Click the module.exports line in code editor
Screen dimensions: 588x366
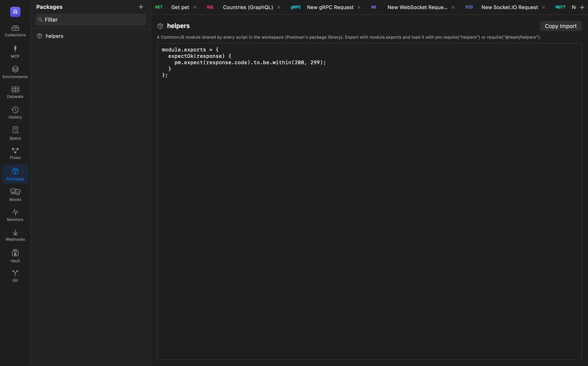point(190,50)
